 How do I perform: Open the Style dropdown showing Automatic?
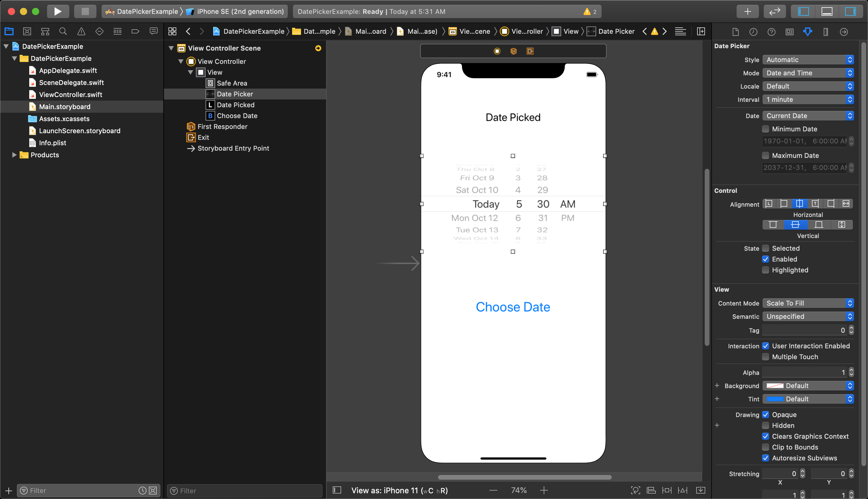coord(808,59)
